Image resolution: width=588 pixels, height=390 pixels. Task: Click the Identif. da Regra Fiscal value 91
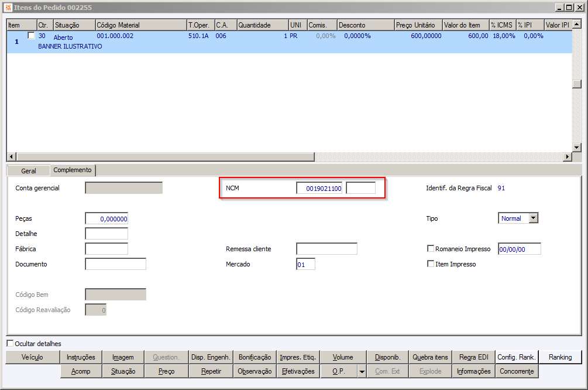(x=501, y=188)
